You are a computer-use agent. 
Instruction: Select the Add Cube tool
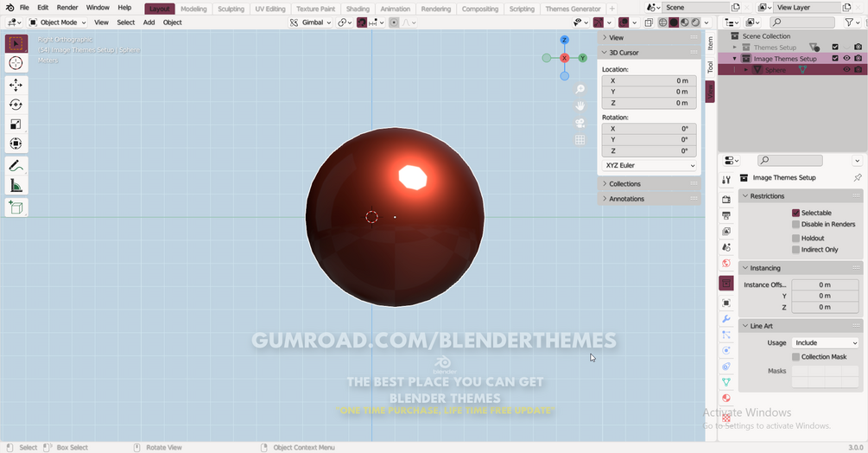16,207
